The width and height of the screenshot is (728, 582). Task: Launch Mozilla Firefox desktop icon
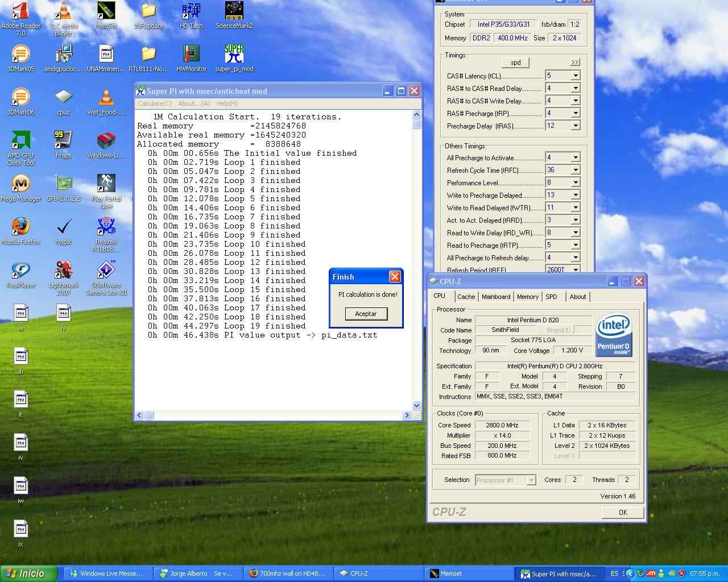pyautogui.click(x=20, y=231)
